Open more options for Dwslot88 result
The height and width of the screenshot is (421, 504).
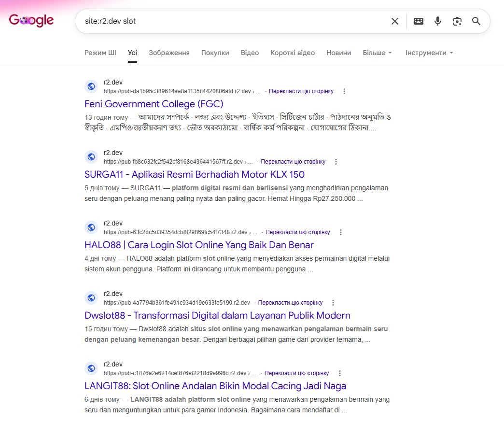(x=333, y=303)
